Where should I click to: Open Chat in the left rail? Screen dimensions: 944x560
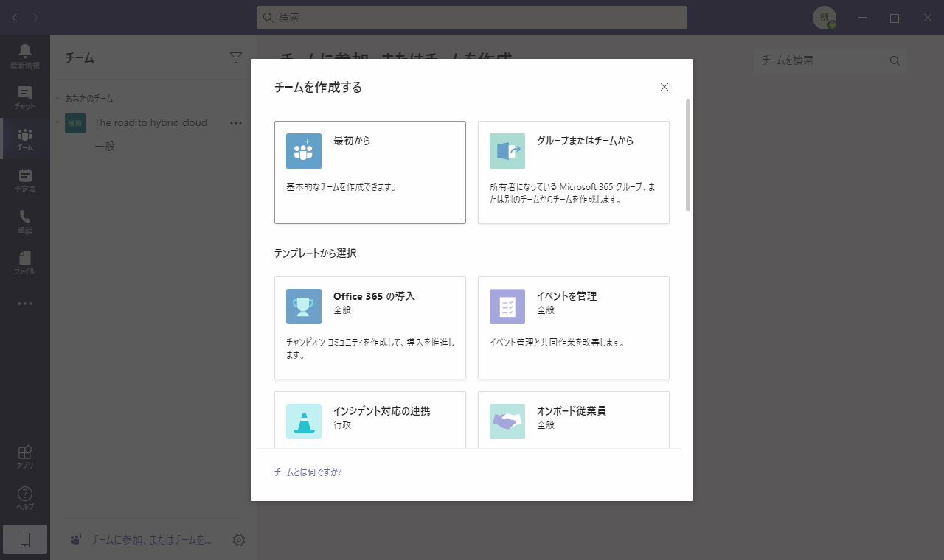[25, 97]
